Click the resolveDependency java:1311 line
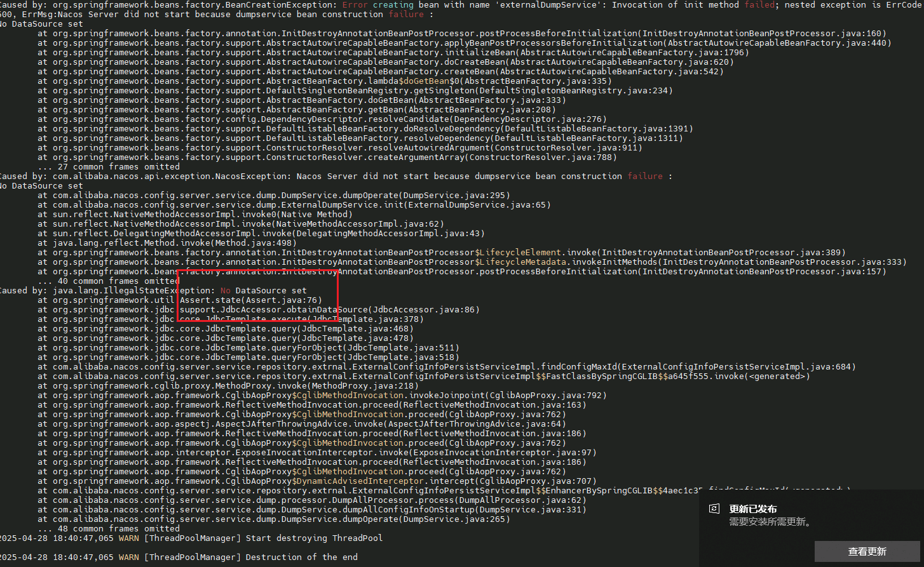The image size is (924, 567). [x=360, y=138]
